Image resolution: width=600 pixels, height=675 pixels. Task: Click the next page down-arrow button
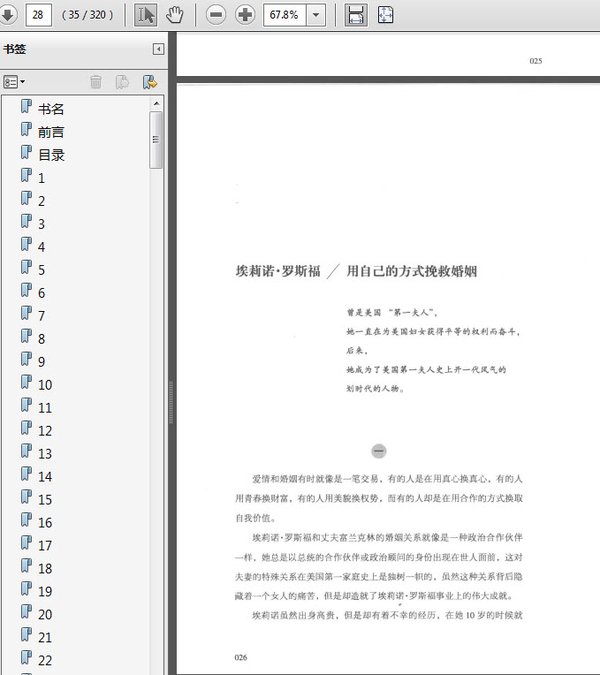pos(8,15)
